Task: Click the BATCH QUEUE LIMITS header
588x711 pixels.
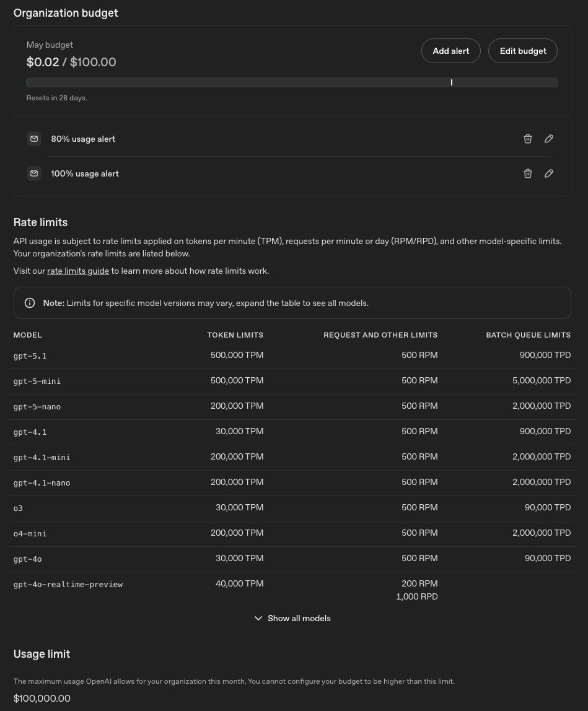Action: 528,335
